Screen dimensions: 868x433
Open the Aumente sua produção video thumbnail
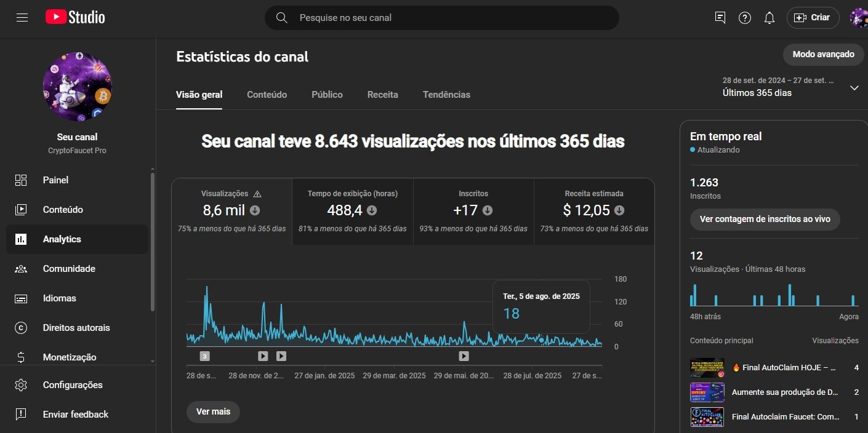tap(707, 392)
